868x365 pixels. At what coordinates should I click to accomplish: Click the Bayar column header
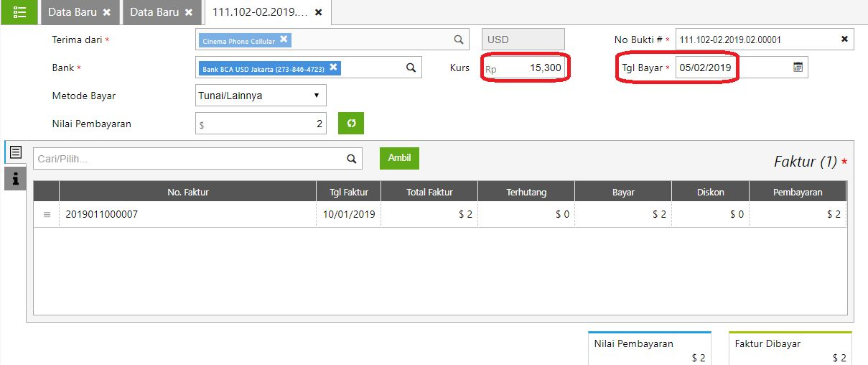623,192
